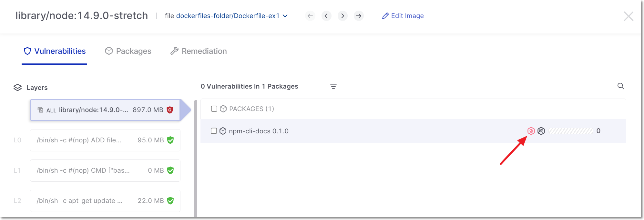Click the layers list vertical scrollbar
The width and height of the screenshot is (644, 220).
196,158
